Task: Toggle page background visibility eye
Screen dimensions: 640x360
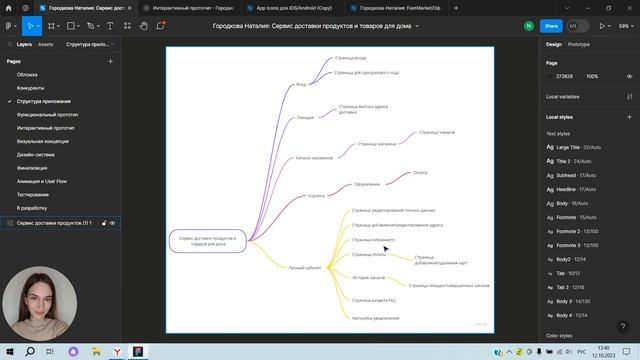Action: point(629,76)
